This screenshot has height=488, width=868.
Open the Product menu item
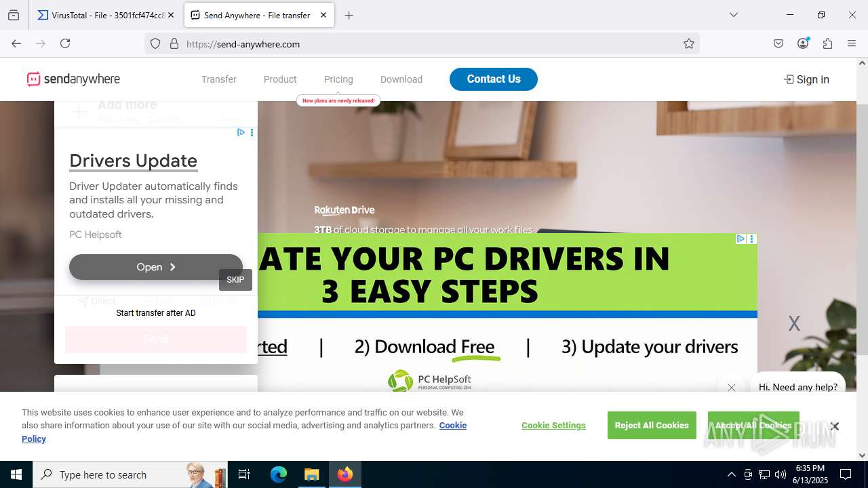click(x=280, y=79)
